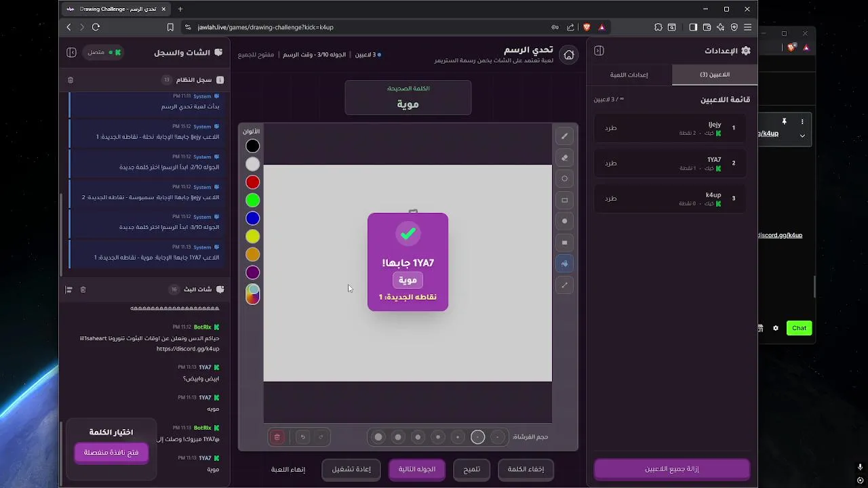Open Brave browser extensions menu

(658, 27)
